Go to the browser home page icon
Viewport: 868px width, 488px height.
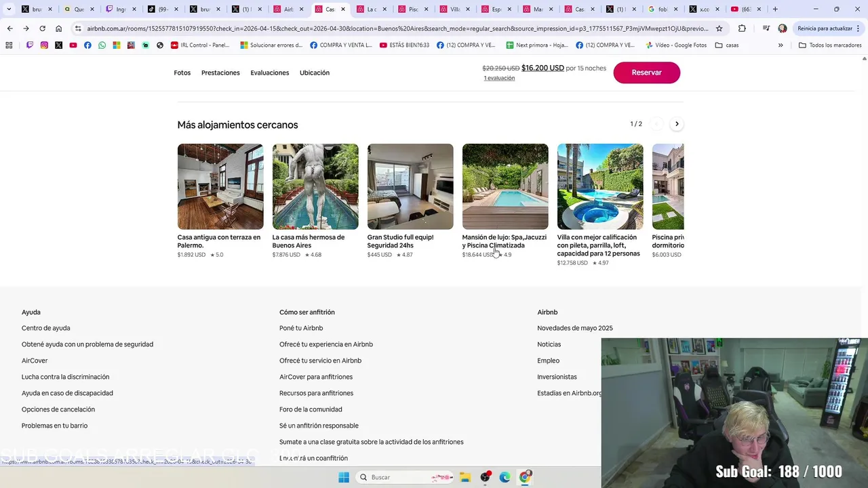(59, 28)
